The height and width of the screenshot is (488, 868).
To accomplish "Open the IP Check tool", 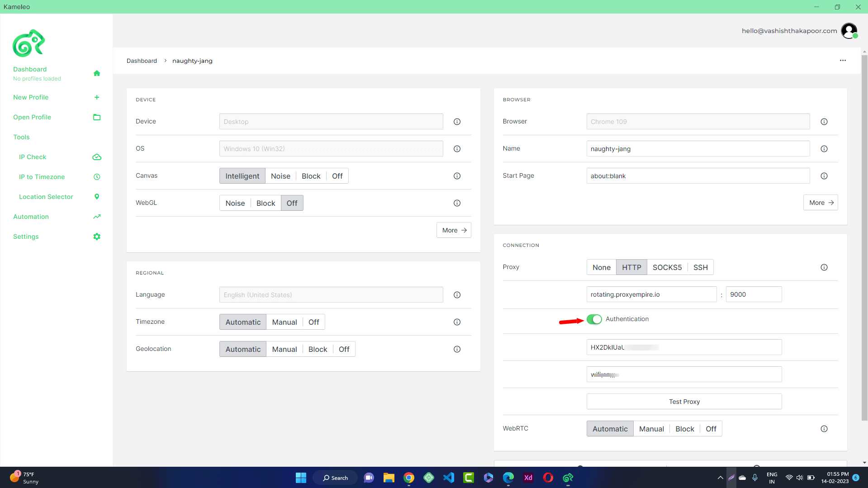I will point(33,157).
